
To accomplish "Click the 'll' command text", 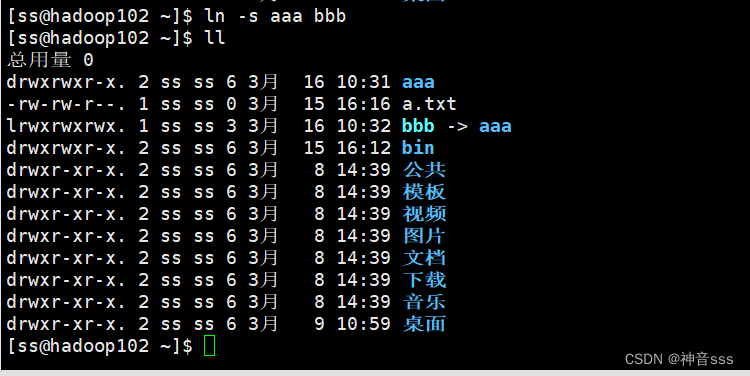I will click(215, 38).
